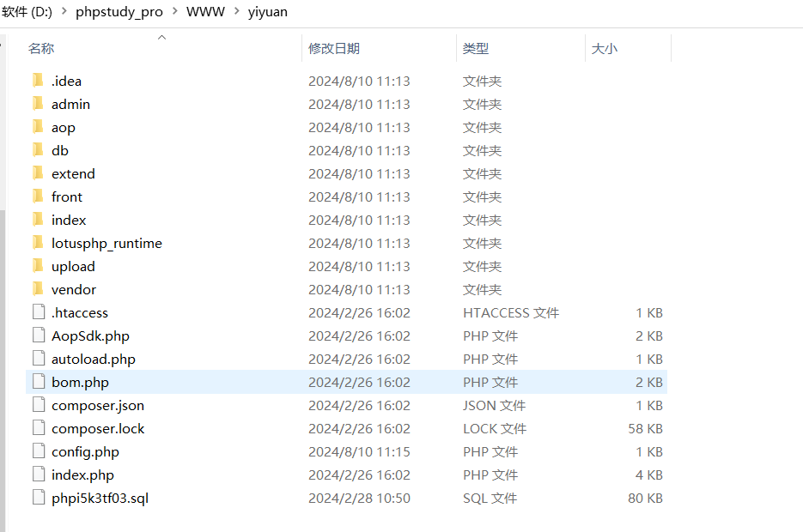
Task: Select the file name .htaccess
Action: click(x=80, y=312)
